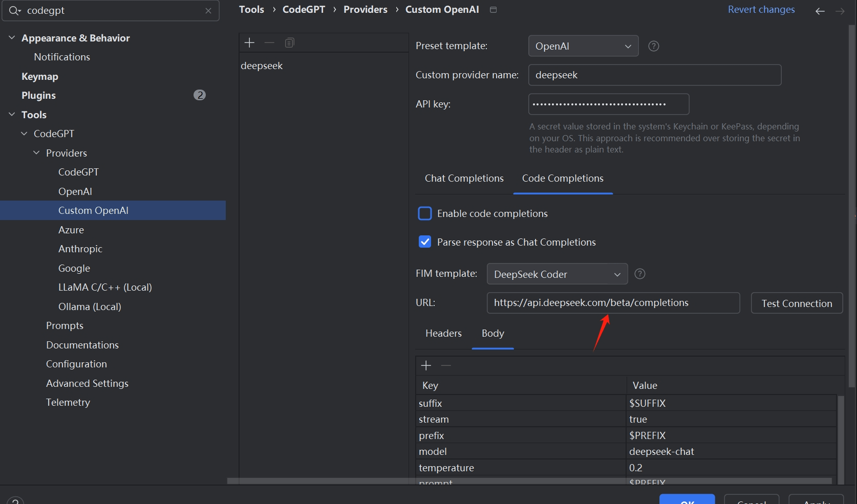
Task: Open Notifications settings
Action: click(62, 57)
